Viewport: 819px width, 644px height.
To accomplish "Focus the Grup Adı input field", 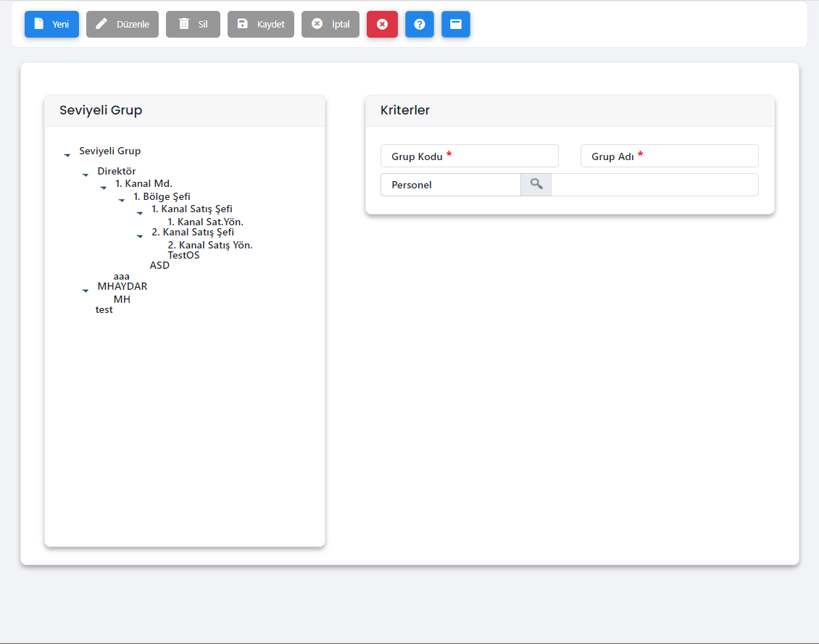I will [669, 156].
